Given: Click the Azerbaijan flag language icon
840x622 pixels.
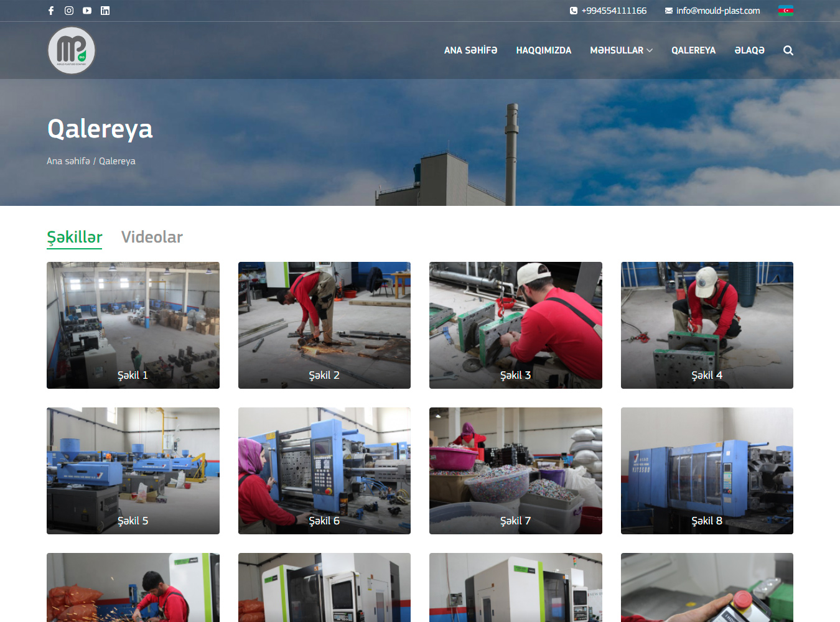Looking at the screenshot, I should [x=785, y=11].
